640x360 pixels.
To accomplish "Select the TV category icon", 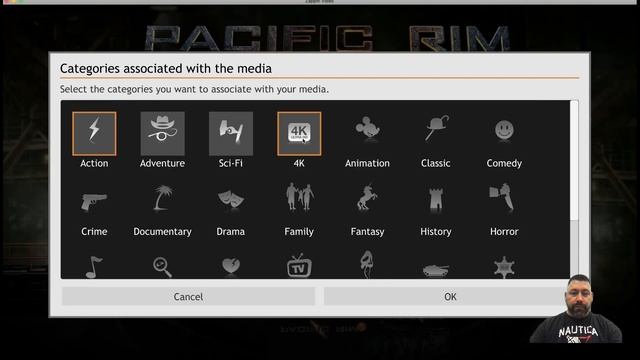I will 299,266.
